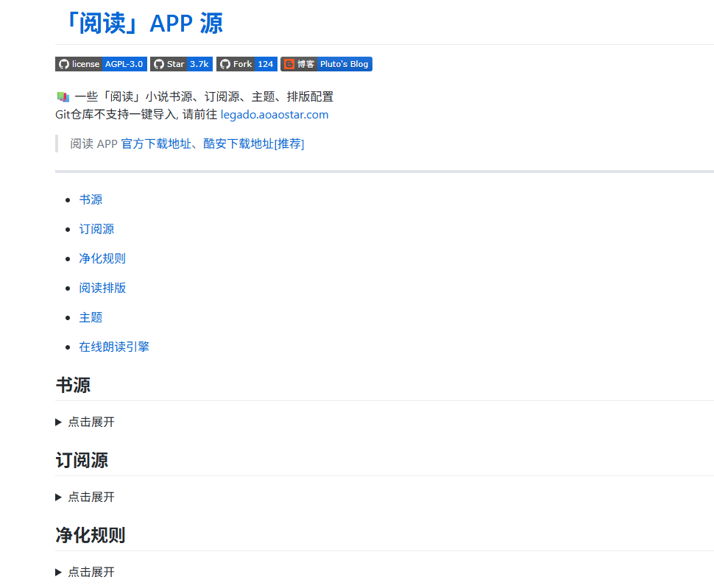Select 主题 in the contents list
This screenshot has height=588, width=714.
(91, 317)
